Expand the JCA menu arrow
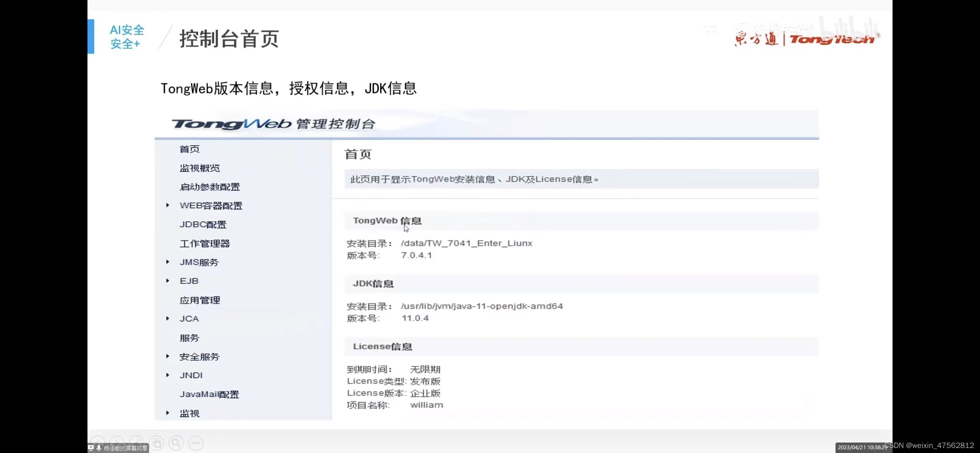The height and width of the screenshot is (453, 980). [x=168, y=318]
